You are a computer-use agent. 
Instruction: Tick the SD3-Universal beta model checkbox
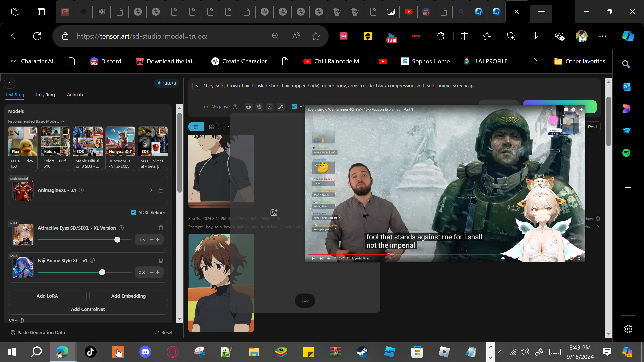pyautogui.click(x=163, y=131)
